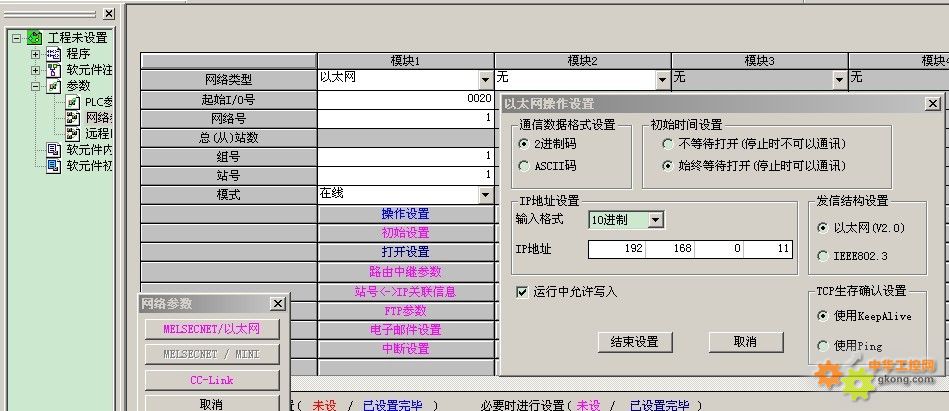Open 输入格式 10进制 dropdown
Viewport: 949px width, 411px height.
[x=656, y=220]
